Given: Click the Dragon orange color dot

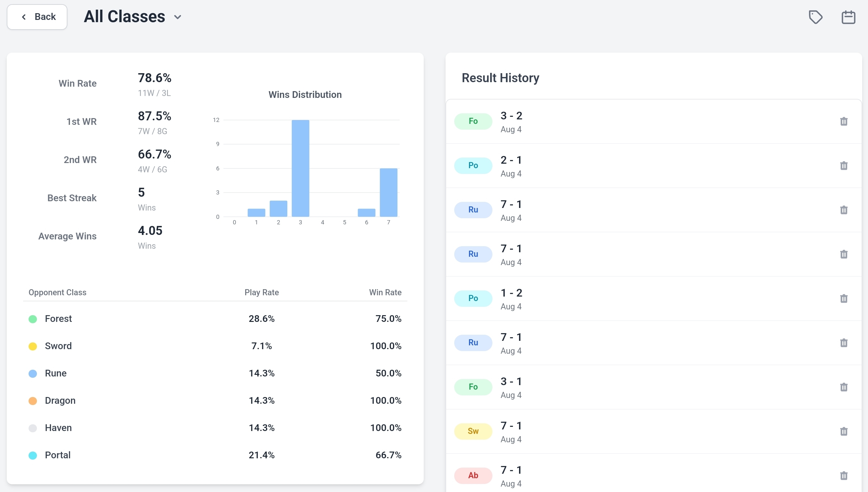Looking at the screenshot, I should (33, 401).
